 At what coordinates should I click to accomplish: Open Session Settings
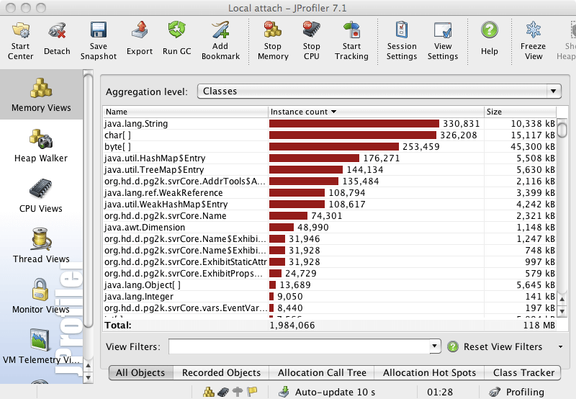click(x=402, y=40)
